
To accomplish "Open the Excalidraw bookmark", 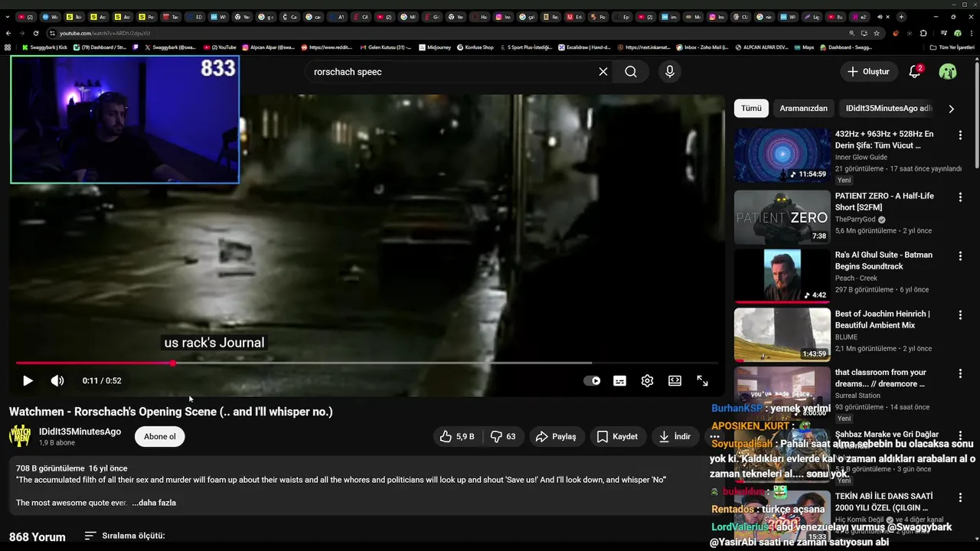I will (x=586, y=47).
